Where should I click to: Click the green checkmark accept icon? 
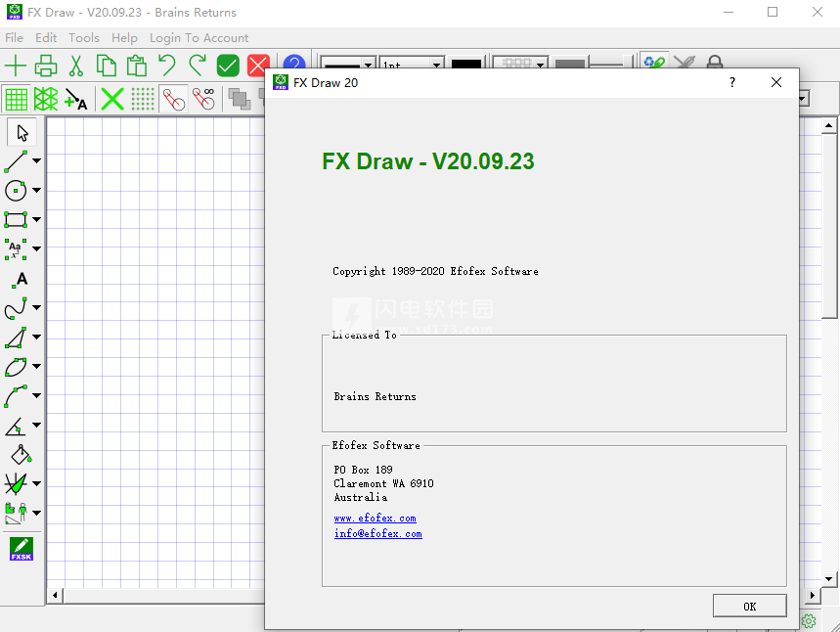(228, 66)
